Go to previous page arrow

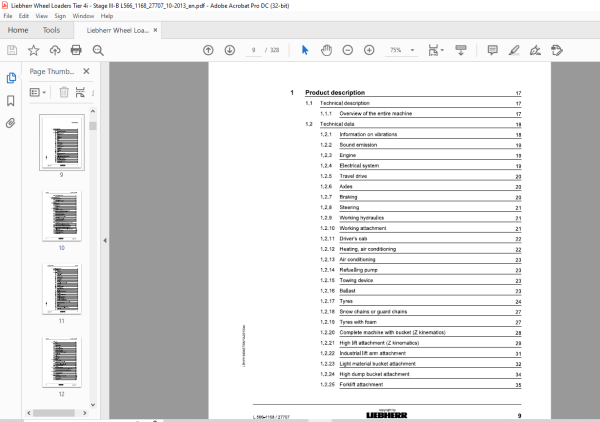208,50
